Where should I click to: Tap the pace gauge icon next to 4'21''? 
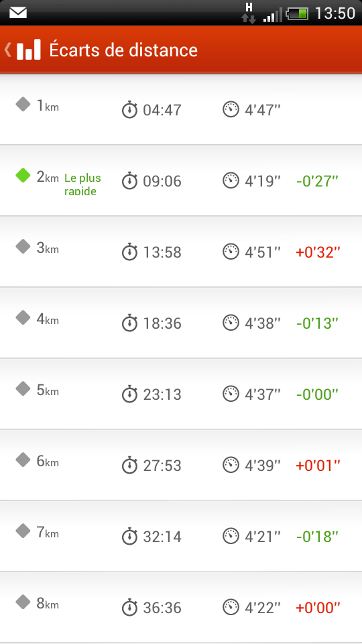(231, 536)
